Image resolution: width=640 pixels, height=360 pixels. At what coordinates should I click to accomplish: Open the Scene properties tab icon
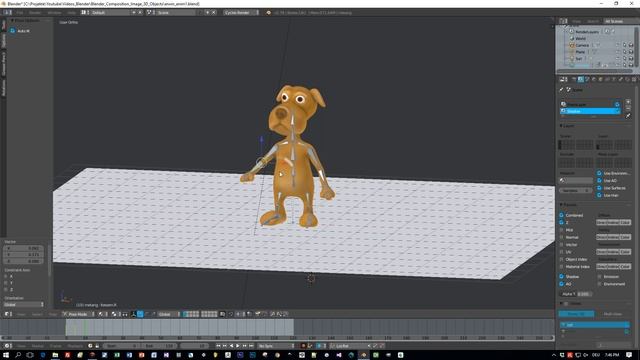587,80
